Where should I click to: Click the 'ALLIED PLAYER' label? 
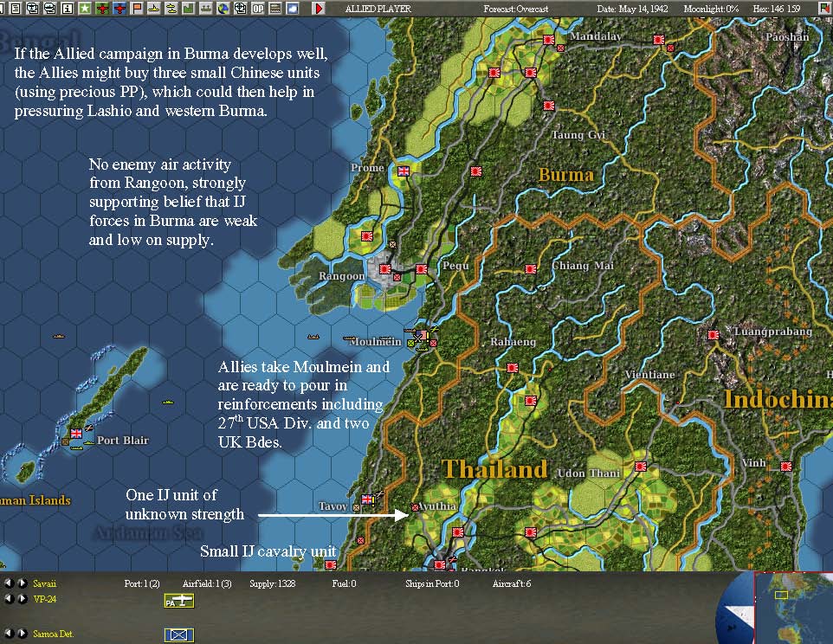pyautogui.click(x=378, y=9)
